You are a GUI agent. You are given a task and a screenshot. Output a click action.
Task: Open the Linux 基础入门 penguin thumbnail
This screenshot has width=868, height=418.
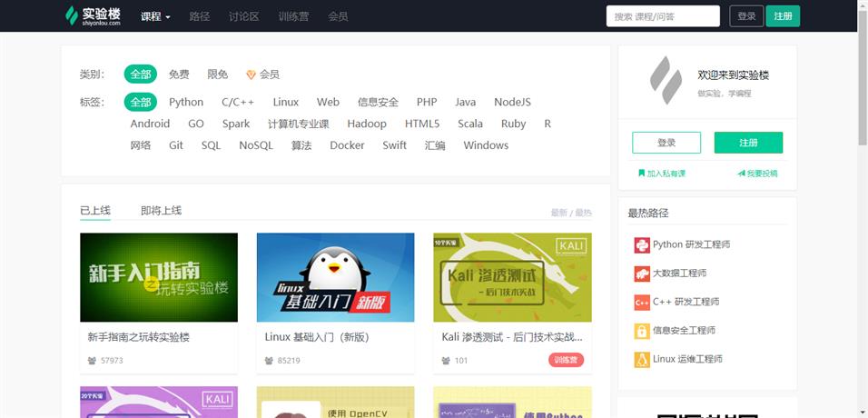point(335,277)
